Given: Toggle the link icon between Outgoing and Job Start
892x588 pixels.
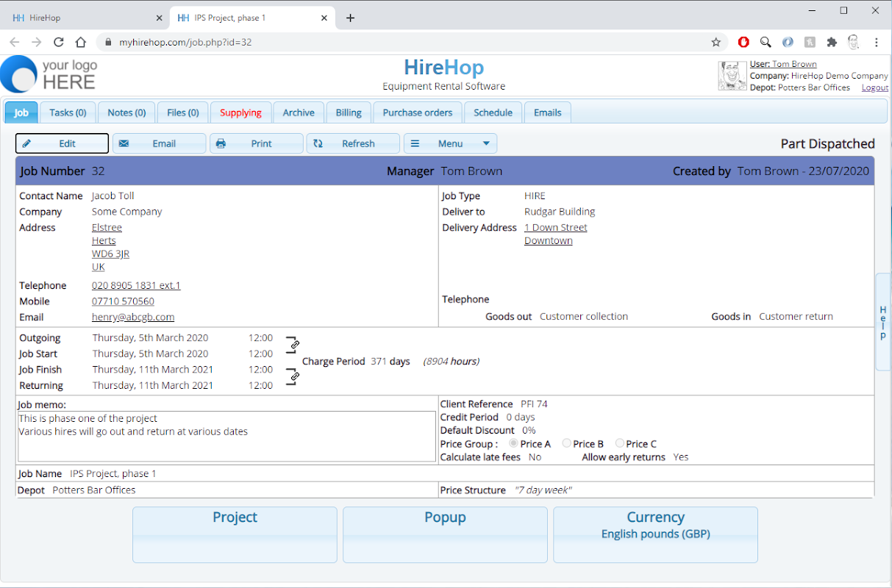Looking at the screenshot, I should (294, 344).
